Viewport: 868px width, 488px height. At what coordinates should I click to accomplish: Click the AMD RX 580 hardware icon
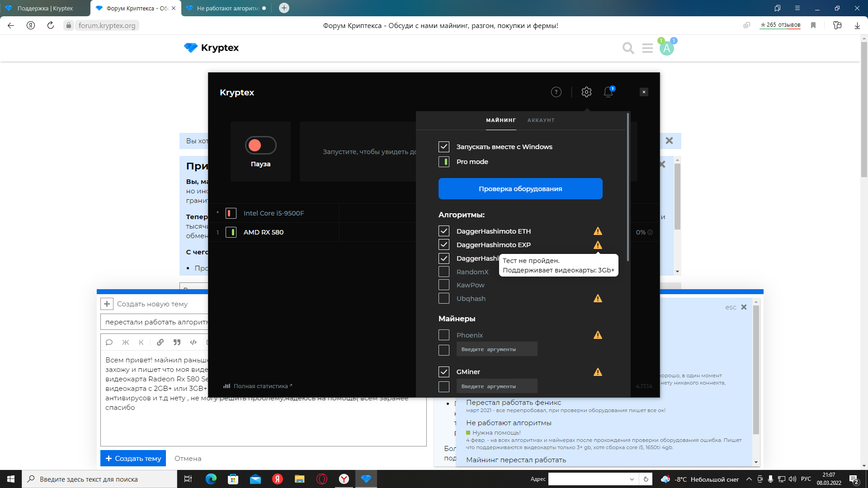point(232,232)
